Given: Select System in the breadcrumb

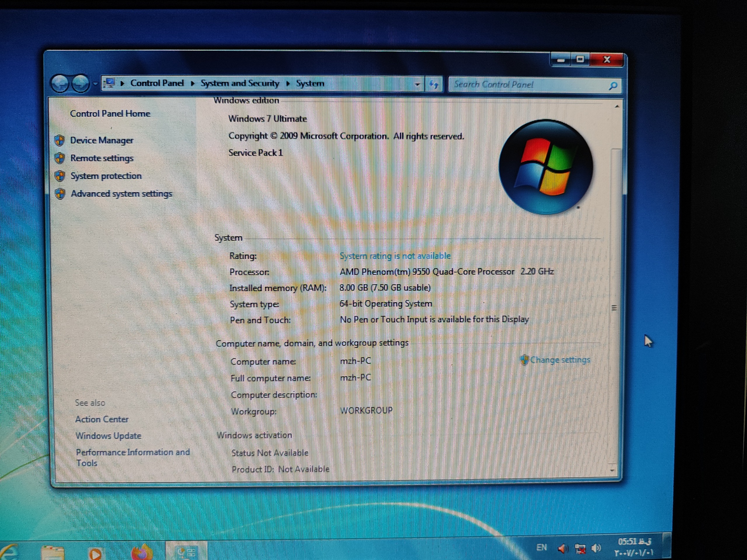Looking at the screenshot, I should 310,83.
